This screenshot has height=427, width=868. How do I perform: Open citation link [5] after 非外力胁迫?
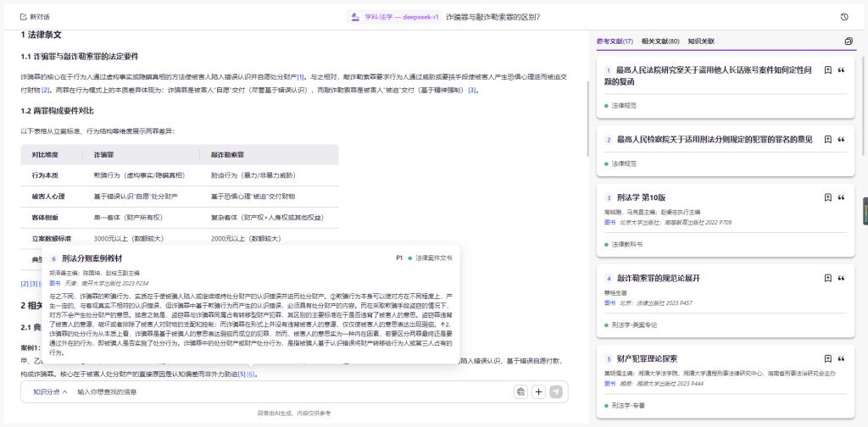tap(242, 374)
